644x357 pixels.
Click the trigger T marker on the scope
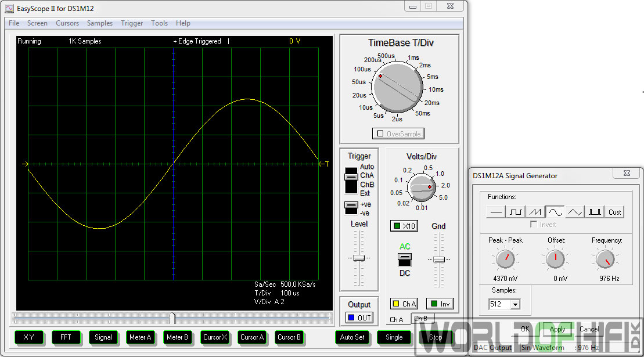pyautogui.click(x=324, y=164)
